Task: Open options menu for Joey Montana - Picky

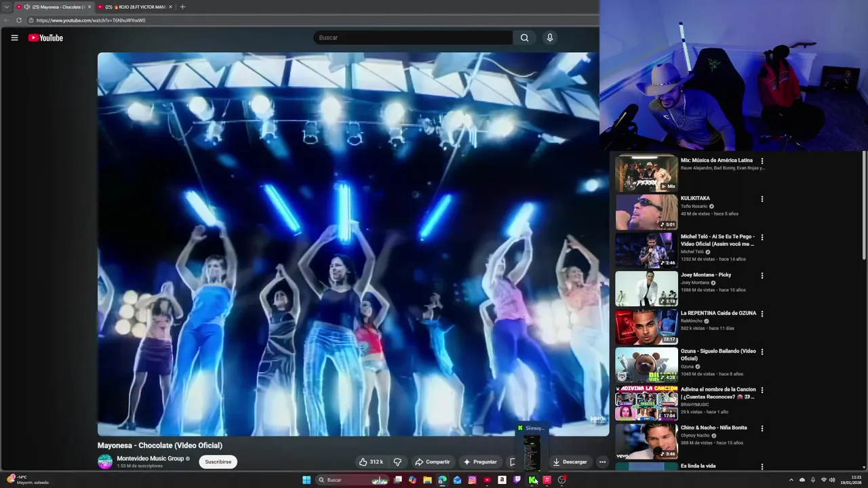Action: click(762, 276)
